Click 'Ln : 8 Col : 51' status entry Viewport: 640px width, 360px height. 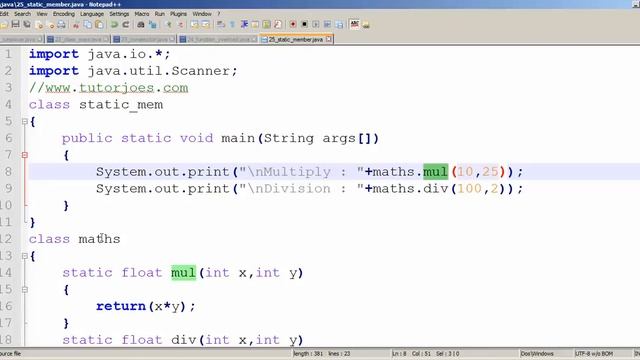[x=411, y=353]
